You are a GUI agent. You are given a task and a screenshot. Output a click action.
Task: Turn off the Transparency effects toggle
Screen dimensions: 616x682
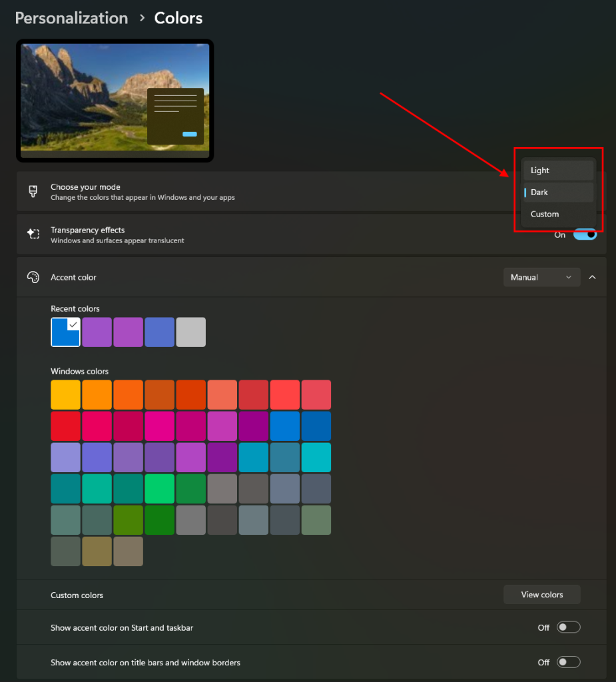click(x=585, y=234)
